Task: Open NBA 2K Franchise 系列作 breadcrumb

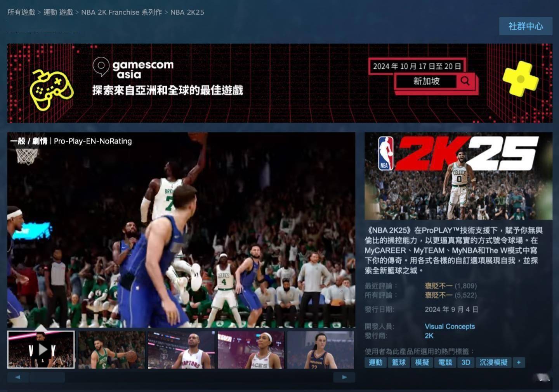Action: [122, 12]
